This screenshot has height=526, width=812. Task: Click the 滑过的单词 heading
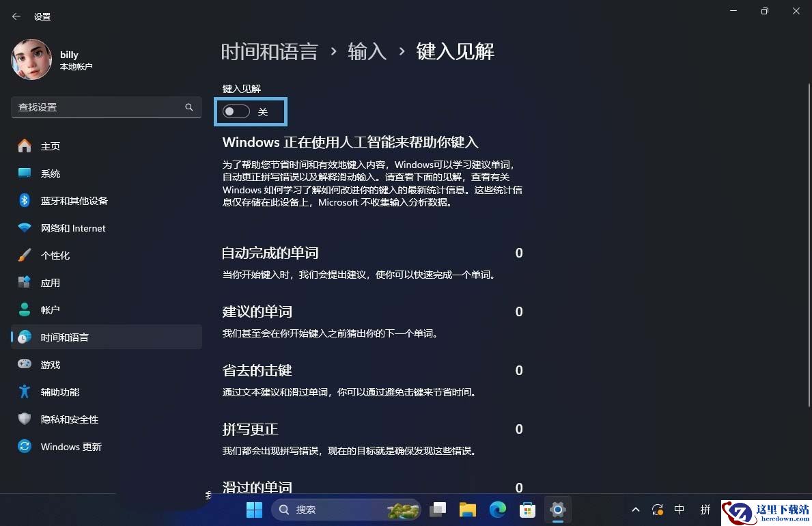[x=257, y=487]
